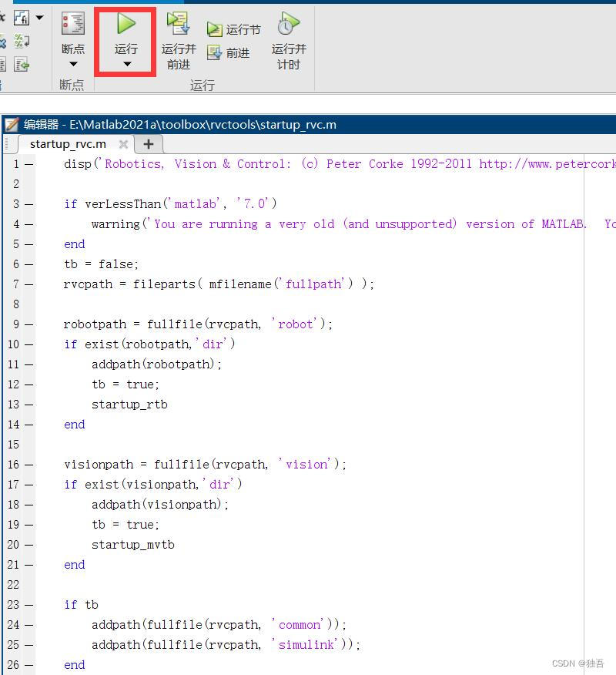616x675 pixels.
Task: Click 'robotpath = fullfile' on line 9
Action: pos(133,324)
